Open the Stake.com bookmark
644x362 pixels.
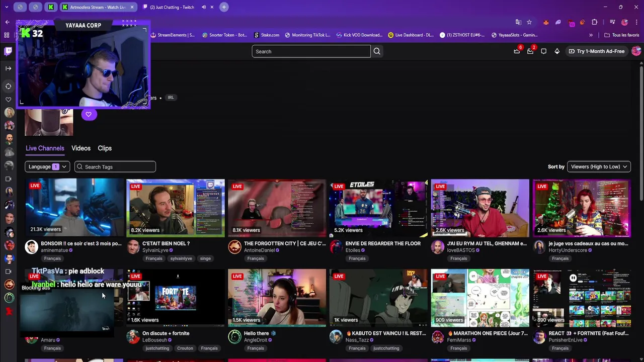tap(267, 35)
